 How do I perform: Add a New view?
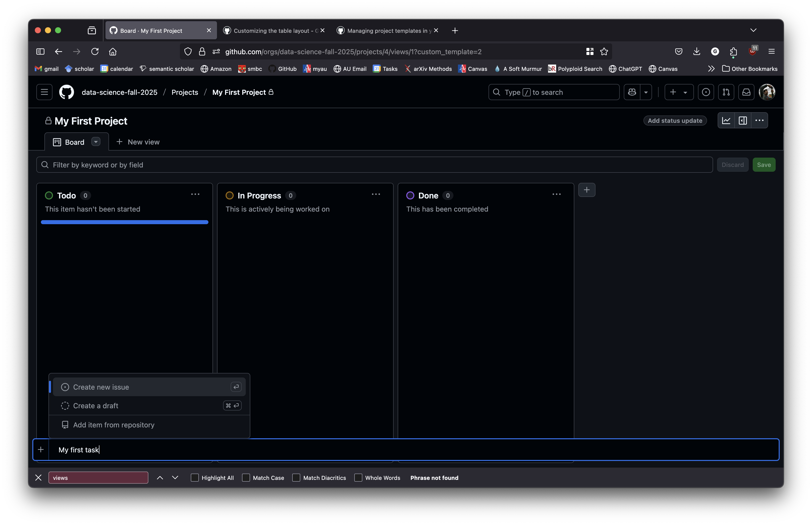pyautogui.click(x=138, y=142)
